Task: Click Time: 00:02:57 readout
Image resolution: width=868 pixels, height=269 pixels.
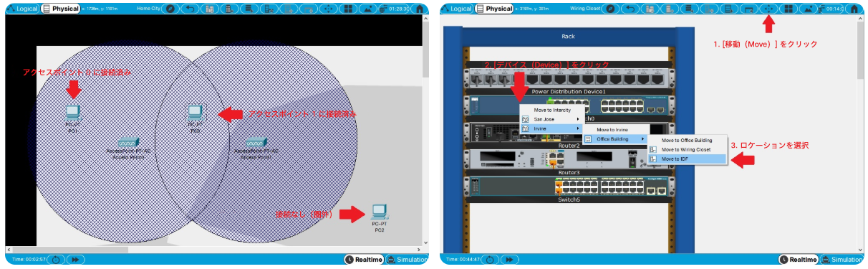Action: click(x=29, y=259)
